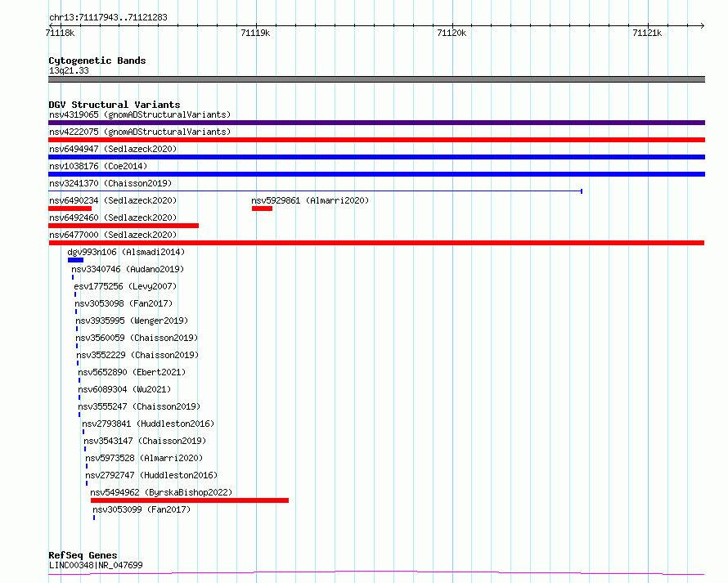Open variant nsv4319065 (gnomADStructuralVariants)
Viewport: 728px width, 583px height.
[x=140, y=114]
